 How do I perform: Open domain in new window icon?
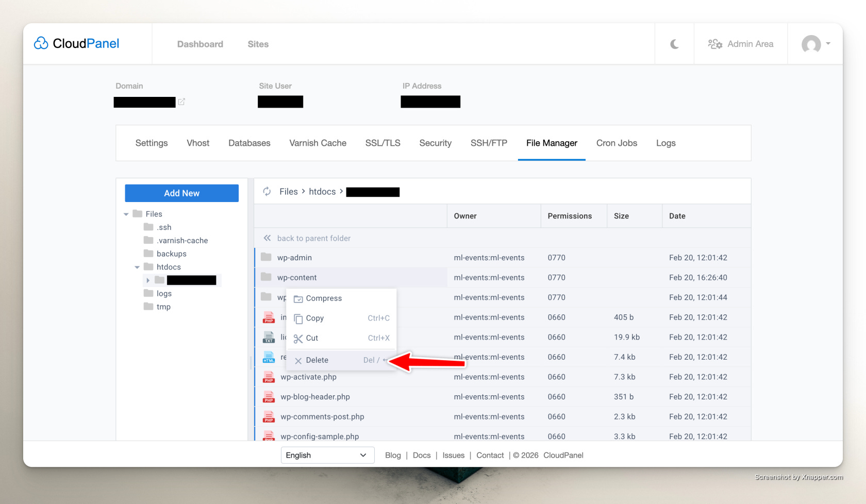click(x=181, y=102)
